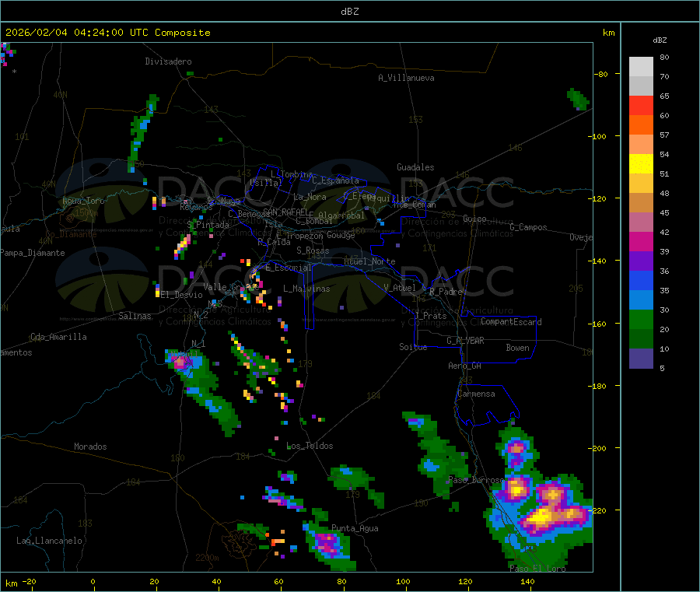Click the Paso_Borroso map label

[476, 480]
